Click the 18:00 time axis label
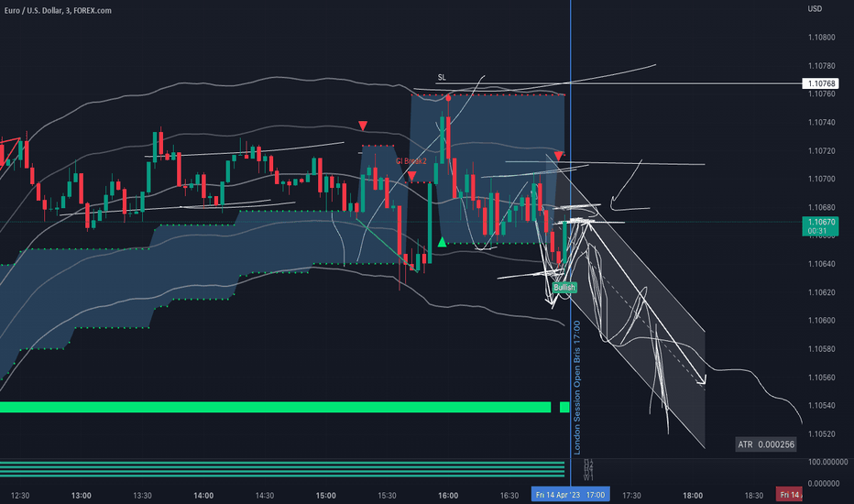The height and width of the screenshot is (504, 854). 693,495
